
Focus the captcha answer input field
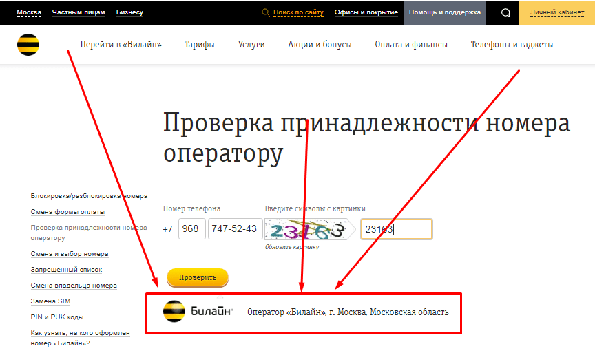(x=397, y=229)
